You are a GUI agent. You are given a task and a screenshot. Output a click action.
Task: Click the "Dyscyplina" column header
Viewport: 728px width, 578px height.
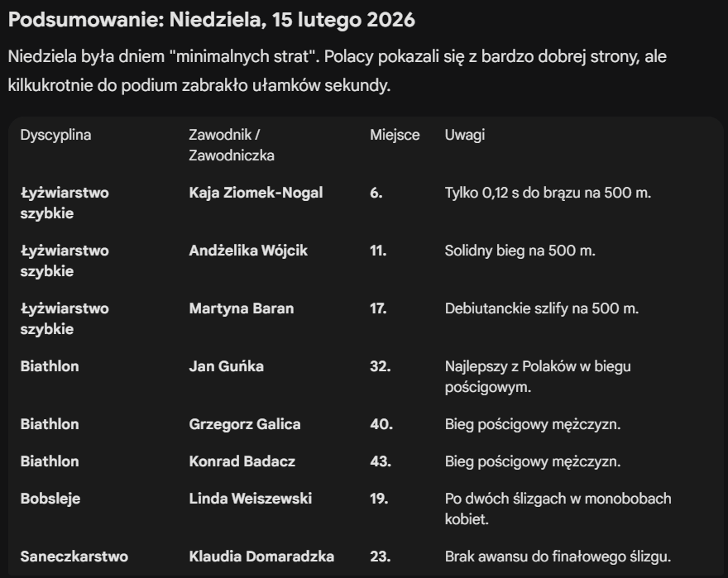55,136
